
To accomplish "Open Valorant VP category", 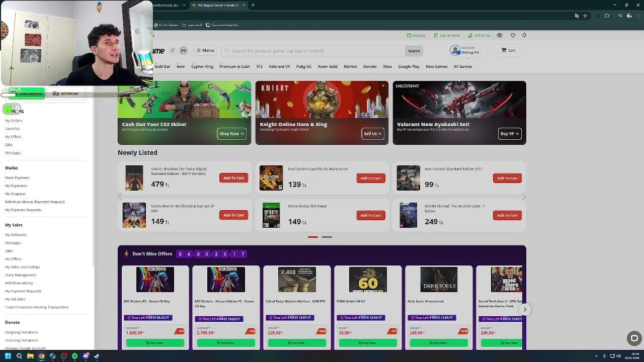I will [279, 66].
